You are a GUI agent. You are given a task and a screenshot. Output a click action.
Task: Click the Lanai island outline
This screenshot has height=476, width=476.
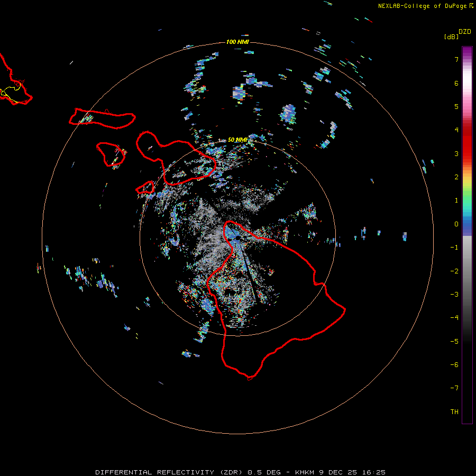[111, 154]
